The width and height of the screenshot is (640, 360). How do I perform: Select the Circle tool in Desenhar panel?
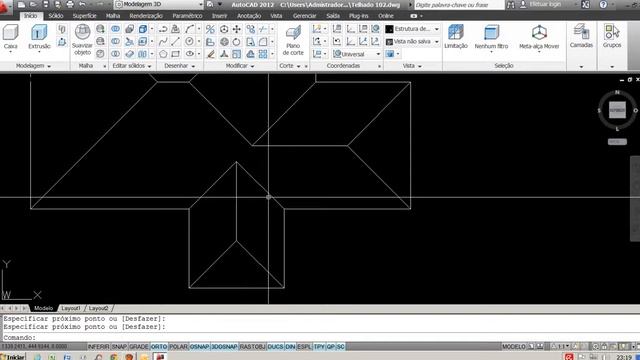click(x=189, y=42)
